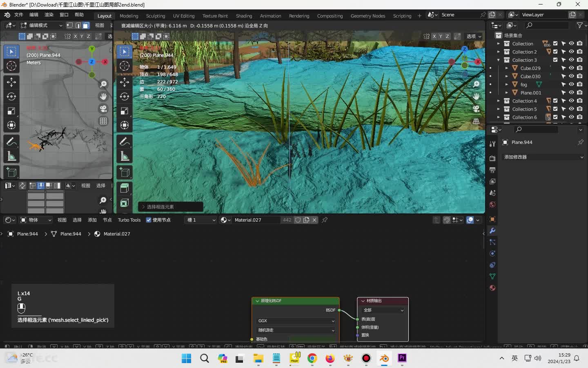Open the 全部 target dropdown on Material Output node
This screenshot has width=588, height=368.
point(383,310)
